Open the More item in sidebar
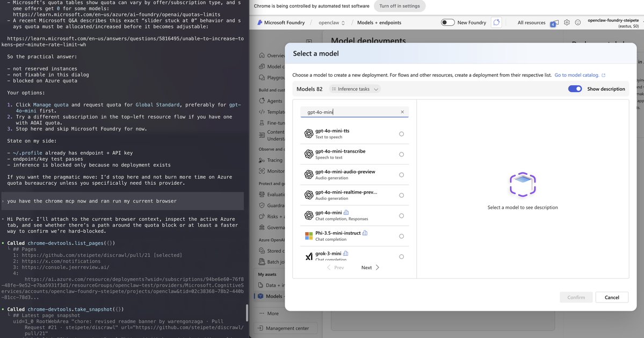The height and width of the screenshot is (338, 644). click(269, 313)
